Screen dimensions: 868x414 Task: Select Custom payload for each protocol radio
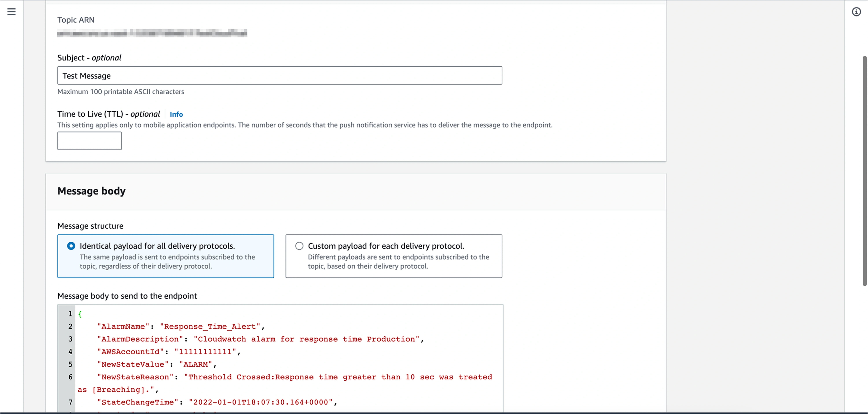[x=299, y=246]
